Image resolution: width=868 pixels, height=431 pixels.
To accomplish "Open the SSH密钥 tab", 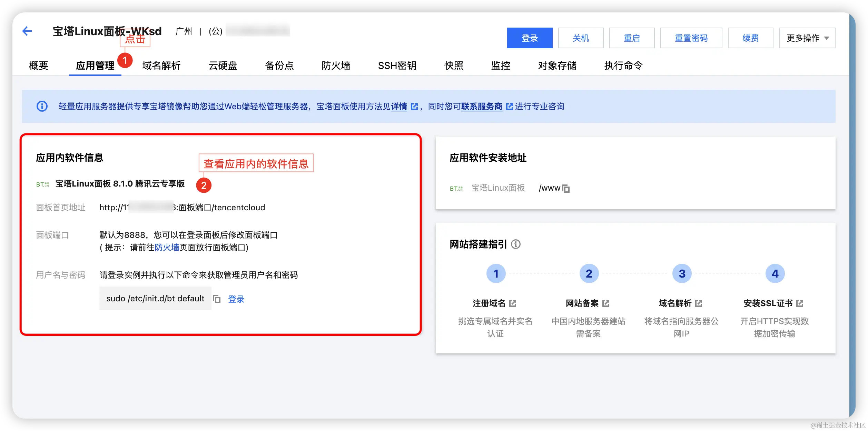I will pos(397,66).
